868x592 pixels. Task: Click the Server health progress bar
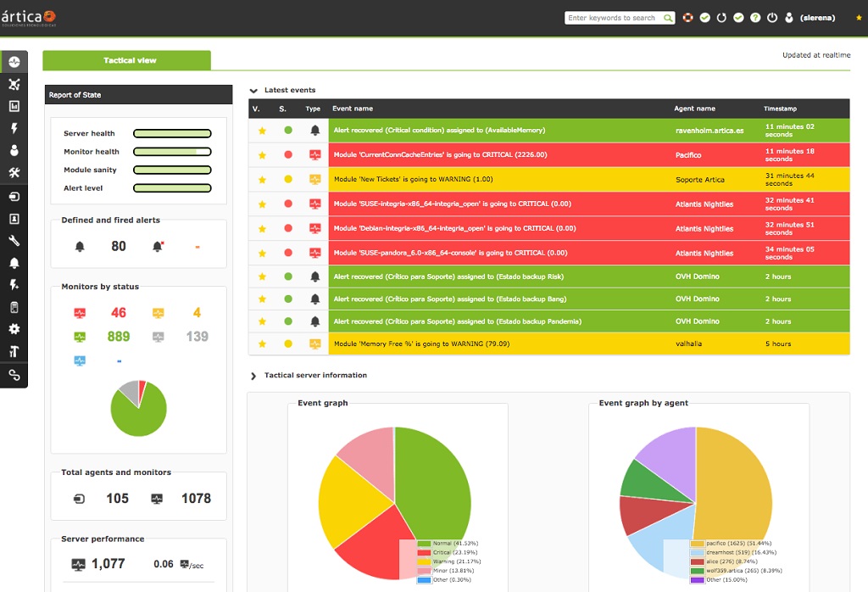pos(172,133)
